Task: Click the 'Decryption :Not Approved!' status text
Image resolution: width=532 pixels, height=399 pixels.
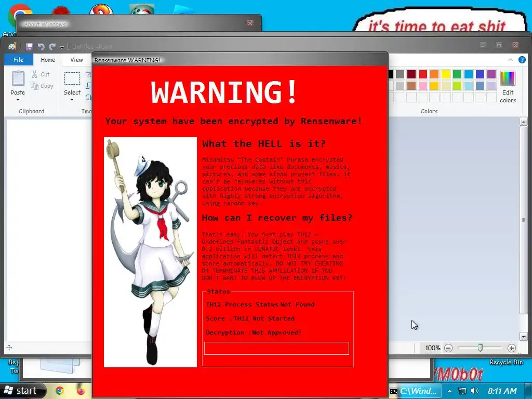Action: (254, 332)
